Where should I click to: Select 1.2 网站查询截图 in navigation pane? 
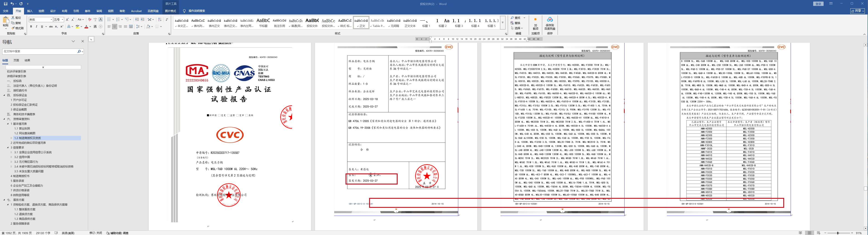(x=25, y=133)
